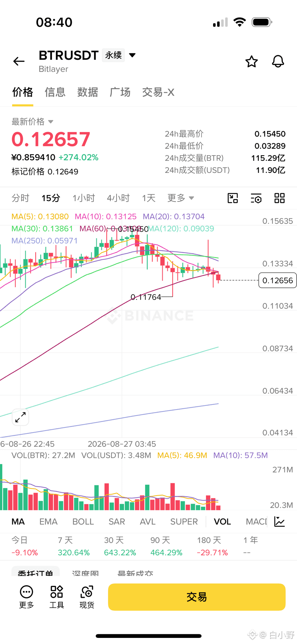
Task: Open 工具 tools icon
Action: click(x=57, y=597)
